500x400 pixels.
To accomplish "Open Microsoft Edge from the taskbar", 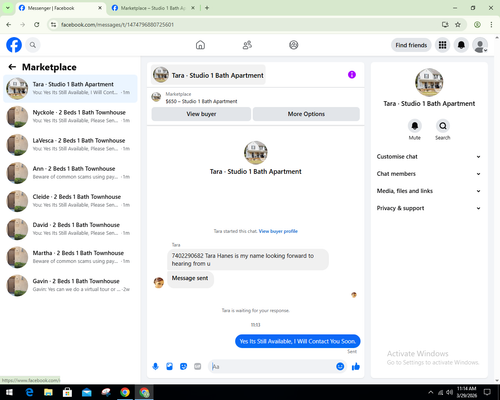I will click(29, 392).
